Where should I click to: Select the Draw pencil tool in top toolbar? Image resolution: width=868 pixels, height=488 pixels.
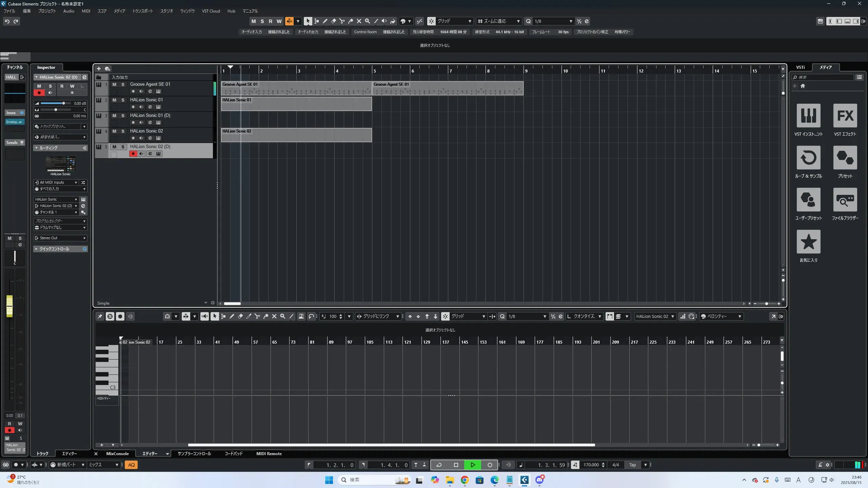pos(325,21)
